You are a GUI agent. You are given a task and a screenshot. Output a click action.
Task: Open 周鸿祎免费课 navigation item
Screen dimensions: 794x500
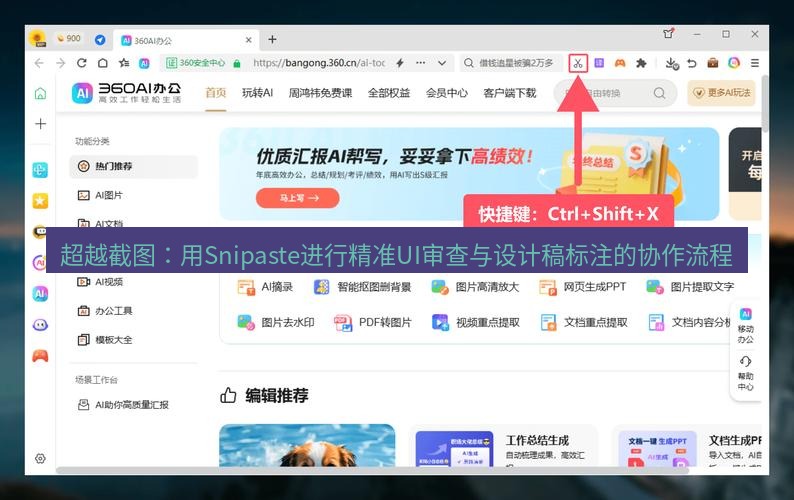click(x=320, y=93)
